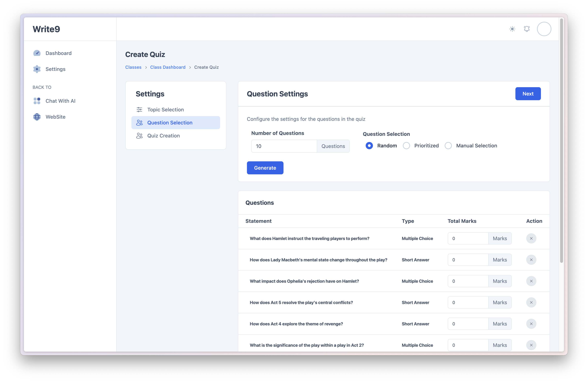Screen dimensions: 588x382
Task: Click the Settings gear icon in sidebar
Action: 37,69
